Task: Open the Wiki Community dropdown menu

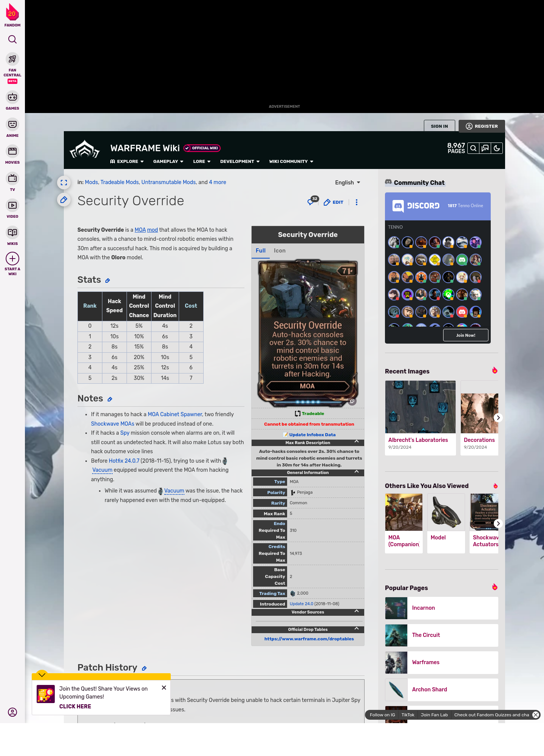Action: pyautogui.click(x=291, y=161)
